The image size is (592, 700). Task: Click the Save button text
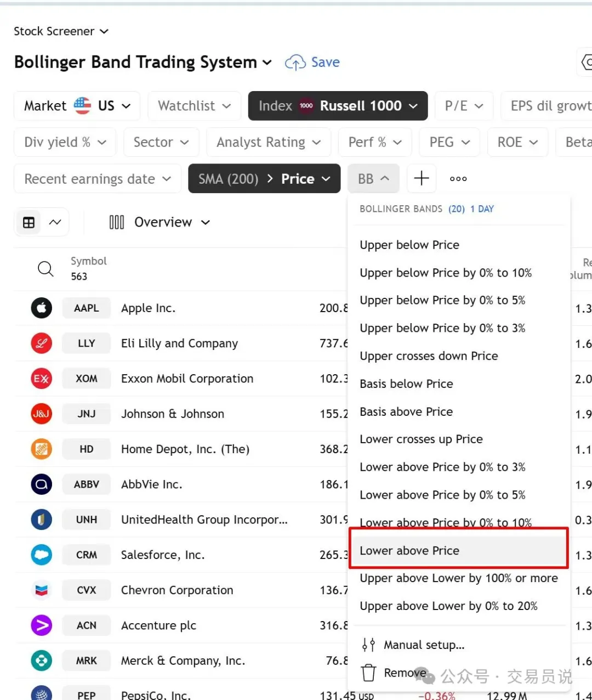click(x=326, y=62)
